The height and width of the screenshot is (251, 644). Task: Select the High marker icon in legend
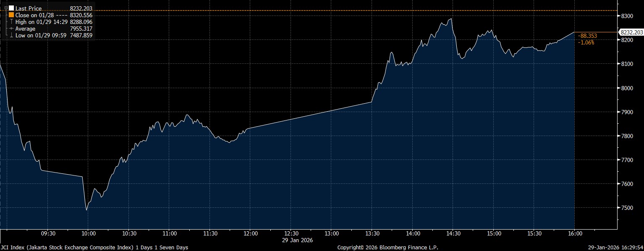[11, 21]
